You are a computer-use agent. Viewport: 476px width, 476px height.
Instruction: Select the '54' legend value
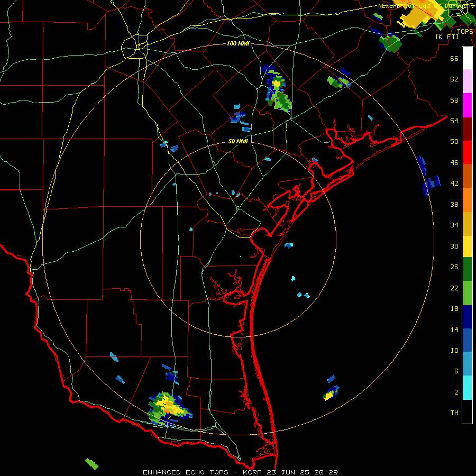tap(454, 121)
